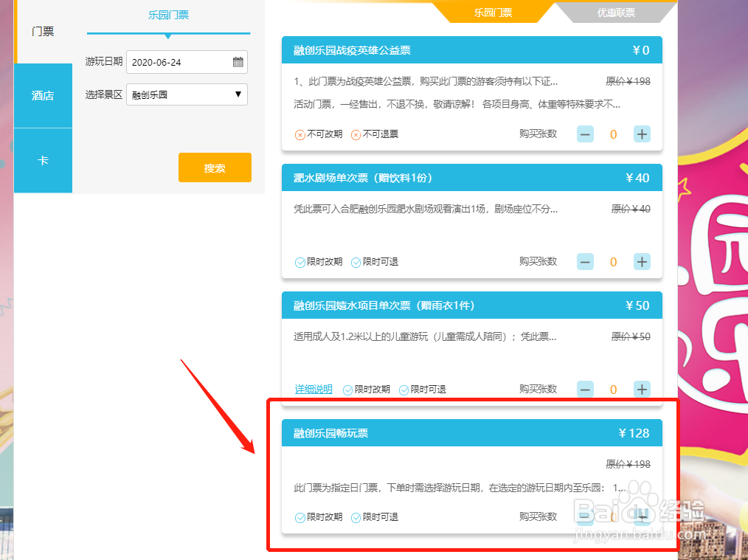This screenshot has width=748, height=560.
Task: Click the ¥50 price on the 嬉水项目 card
Action: coord(637,305)
